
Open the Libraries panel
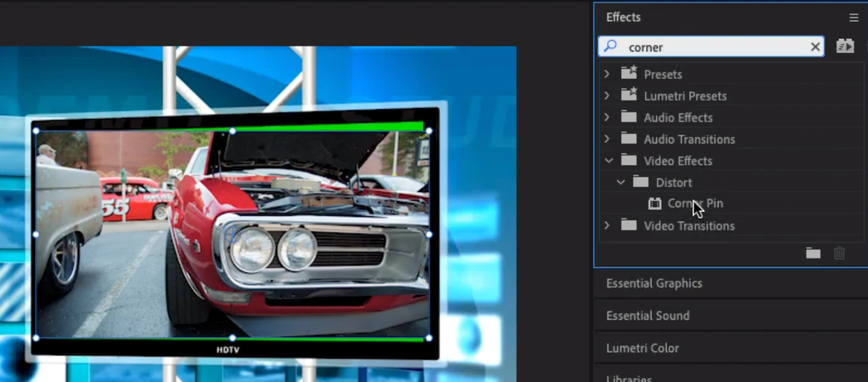click(629, 378)
